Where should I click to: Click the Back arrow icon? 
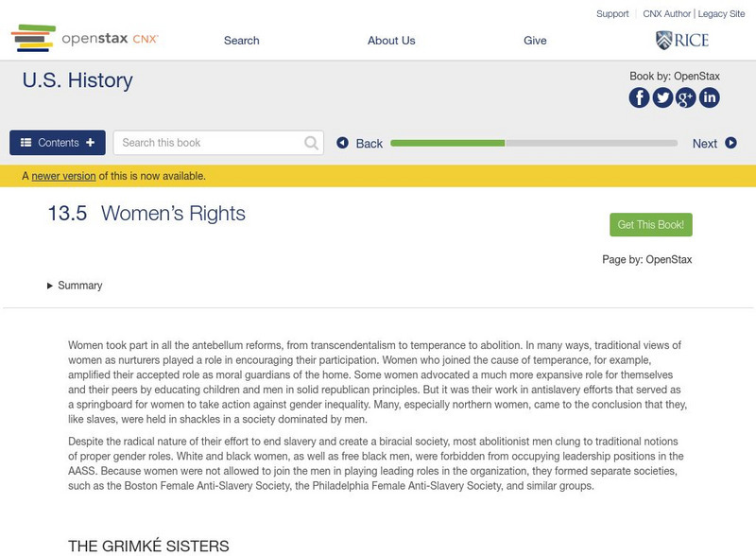click(x=343, y=143)
